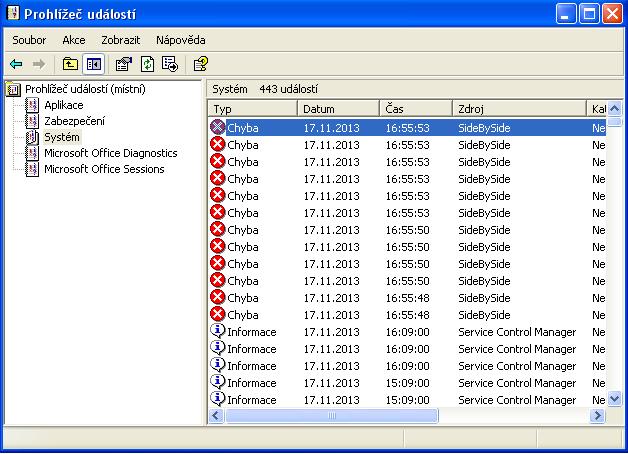The image size is (628, 454).
Task: Minimize the Prohlížeč událostí window
Action: click(566, 14)
